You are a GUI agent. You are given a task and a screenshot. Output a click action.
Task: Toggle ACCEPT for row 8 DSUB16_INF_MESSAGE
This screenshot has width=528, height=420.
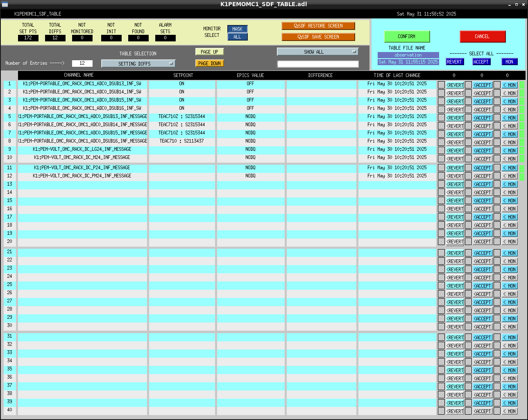pos(483,143)
